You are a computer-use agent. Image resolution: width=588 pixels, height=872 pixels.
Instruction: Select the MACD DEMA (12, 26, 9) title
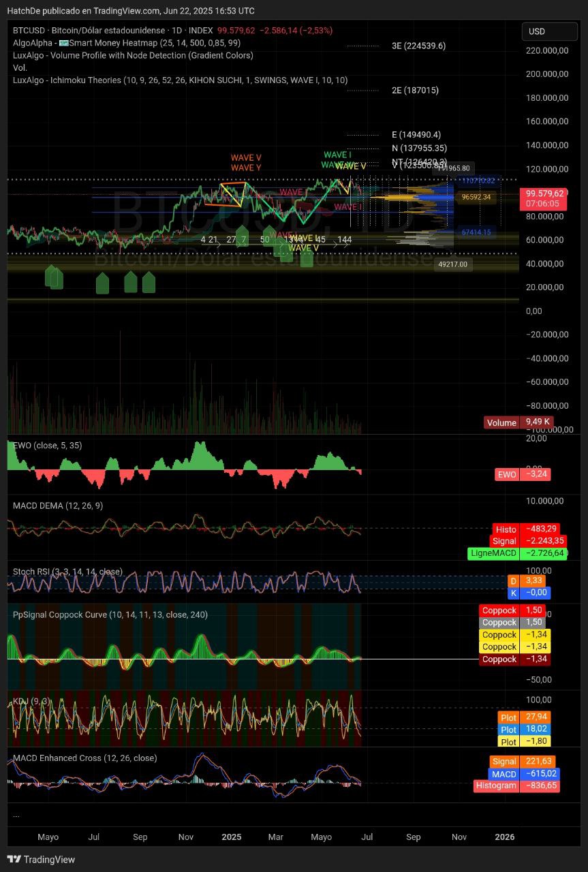(x=58, y=505)
